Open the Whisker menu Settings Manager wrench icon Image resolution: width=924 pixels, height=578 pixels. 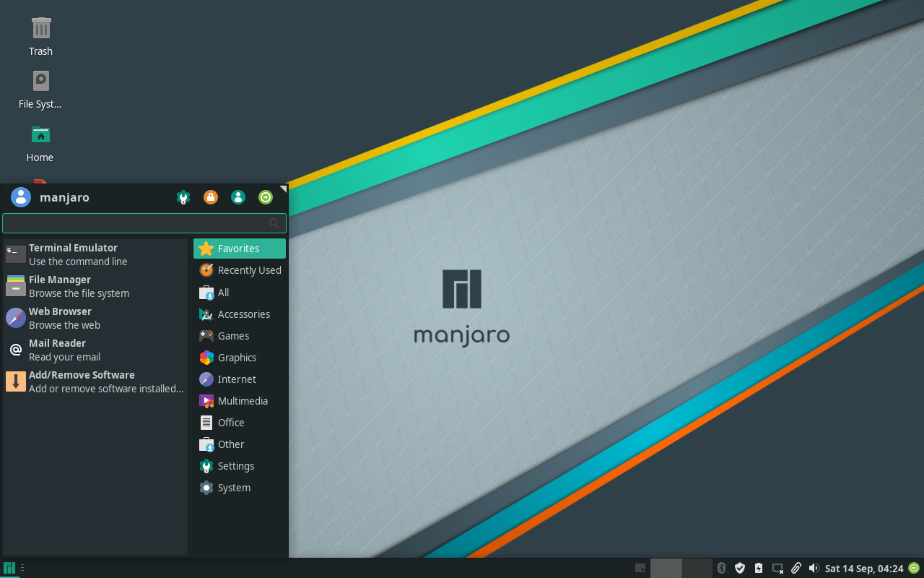tap(183, 197)
